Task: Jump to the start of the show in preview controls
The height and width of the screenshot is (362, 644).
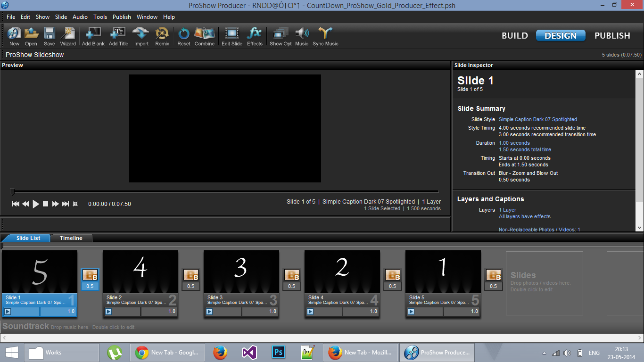Action: tap(16, 204)
